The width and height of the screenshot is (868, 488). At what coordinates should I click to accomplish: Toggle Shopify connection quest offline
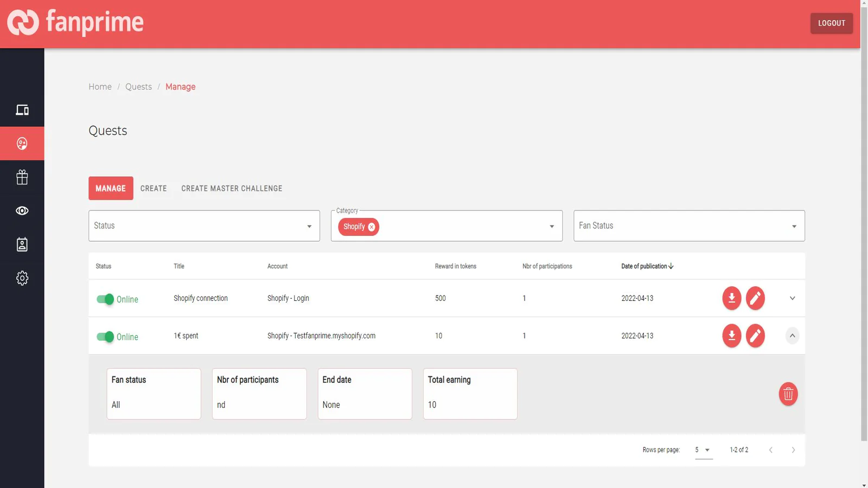tap(105, 299)
